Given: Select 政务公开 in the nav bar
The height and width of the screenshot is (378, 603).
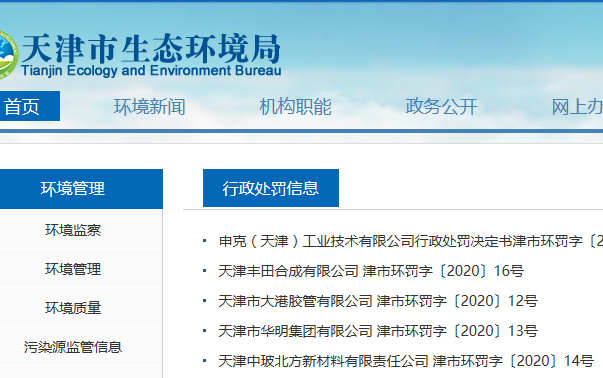Looking at the screenshot, I should pyautogui.click(x=441, y=107).
